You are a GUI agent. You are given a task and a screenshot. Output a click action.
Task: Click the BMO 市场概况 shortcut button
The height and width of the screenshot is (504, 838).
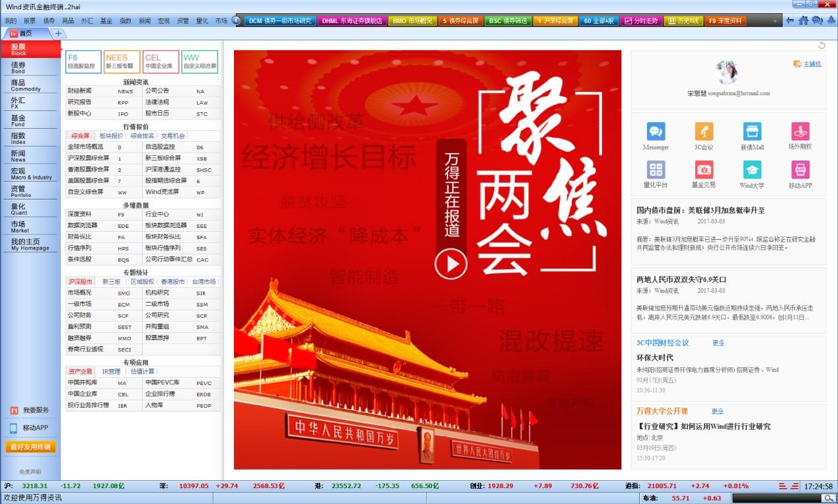tap(412, 20)
